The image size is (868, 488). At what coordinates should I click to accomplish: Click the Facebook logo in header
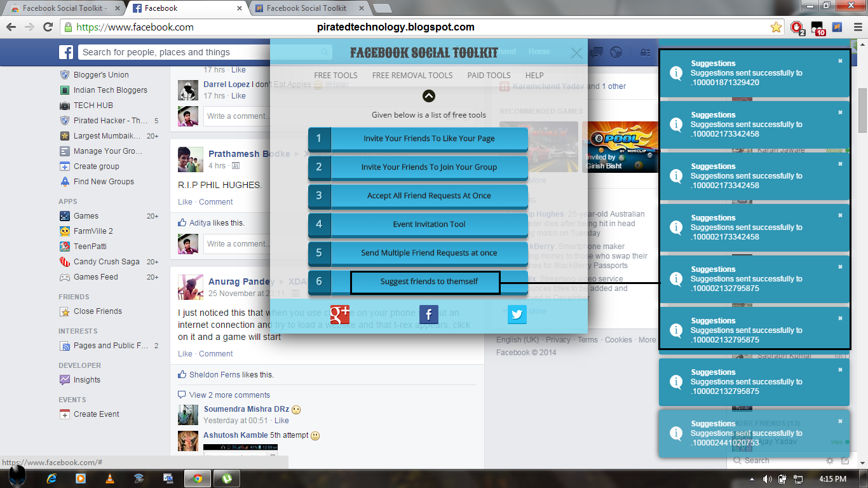pyautogui.click(x=66, y=52)
